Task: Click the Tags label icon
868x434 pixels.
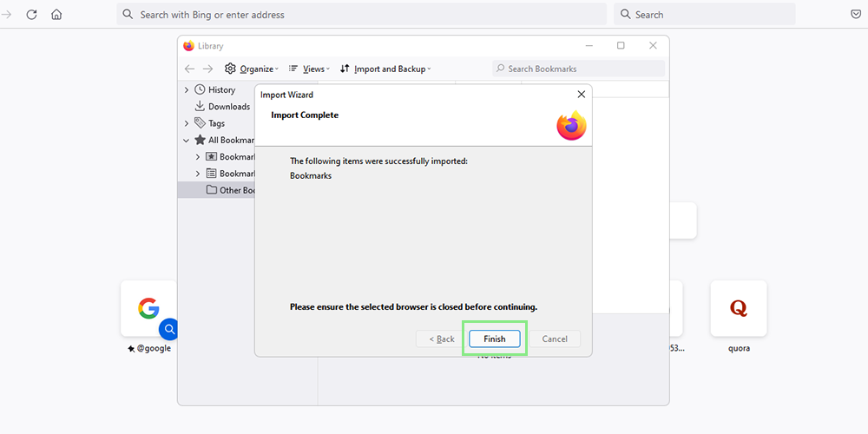Action: coord(200,123)
